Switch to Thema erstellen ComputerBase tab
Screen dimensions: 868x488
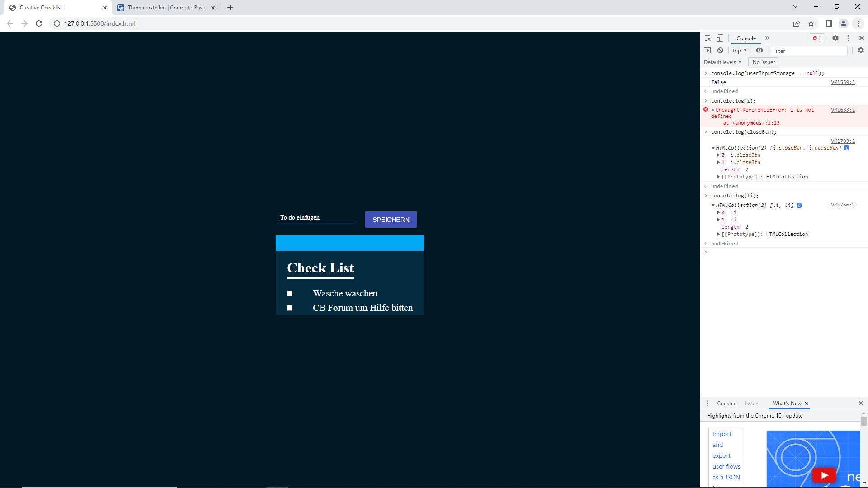point(166,8)
